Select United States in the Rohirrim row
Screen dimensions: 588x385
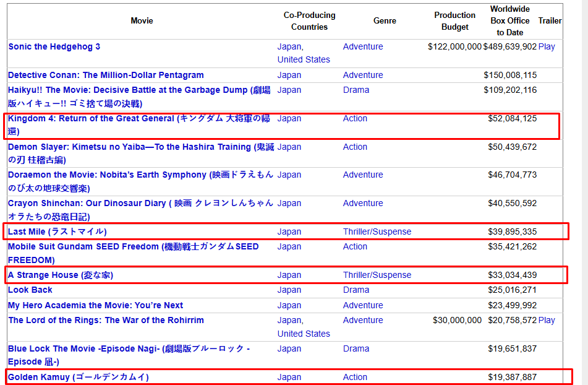point(304,334)
